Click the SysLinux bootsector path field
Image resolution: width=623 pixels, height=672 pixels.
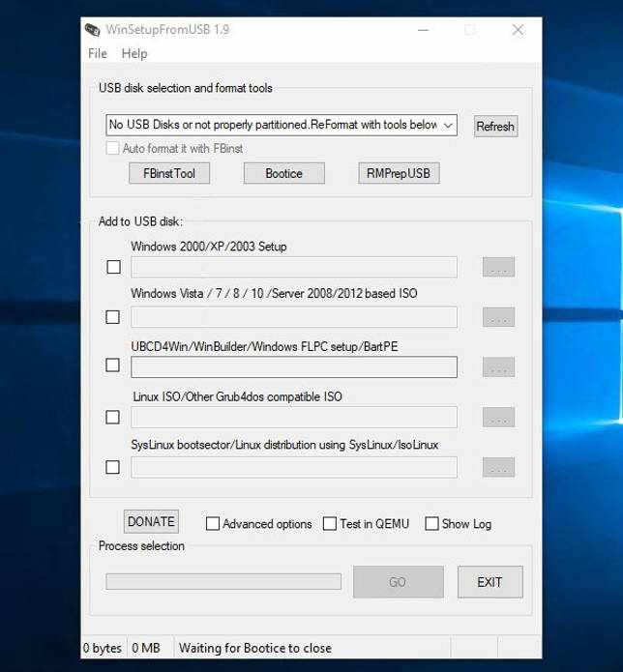point(294,467)
